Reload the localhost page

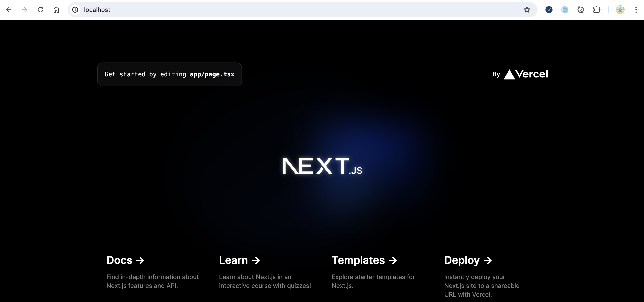click(40, 10)
